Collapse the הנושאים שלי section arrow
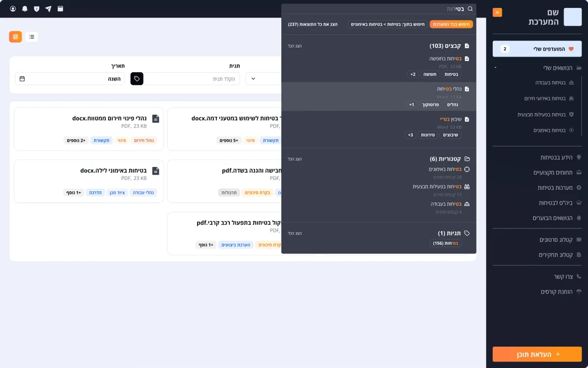 [495, 68]
